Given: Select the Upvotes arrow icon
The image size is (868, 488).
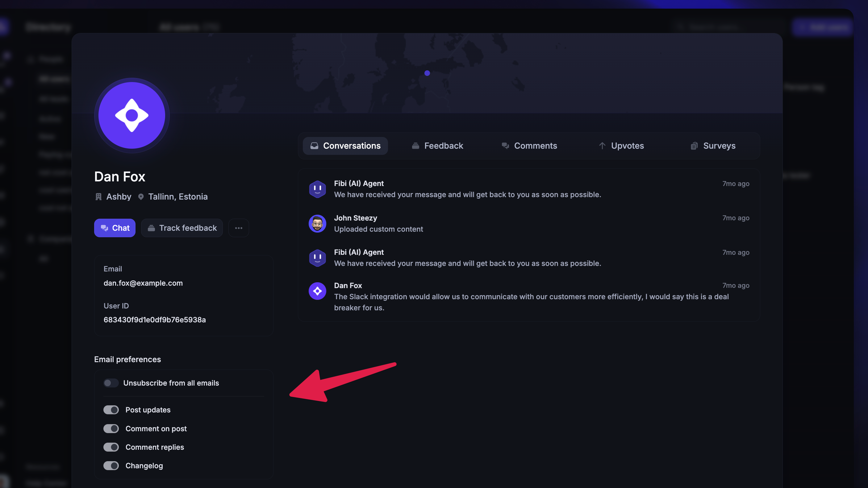Looking at the screenshot, I should coord(603,146).
